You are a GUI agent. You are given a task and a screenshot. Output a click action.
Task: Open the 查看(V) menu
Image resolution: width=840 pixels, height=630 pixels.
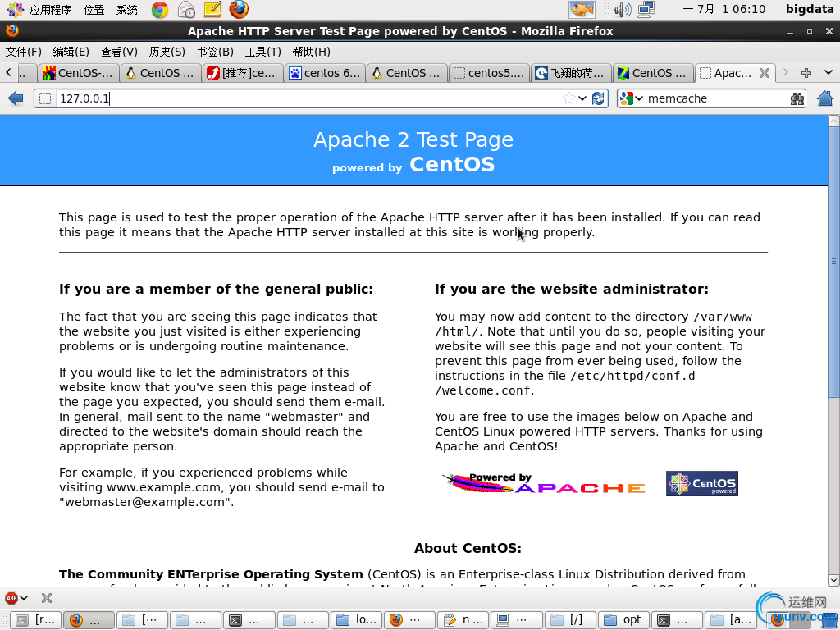pos(119,52)
